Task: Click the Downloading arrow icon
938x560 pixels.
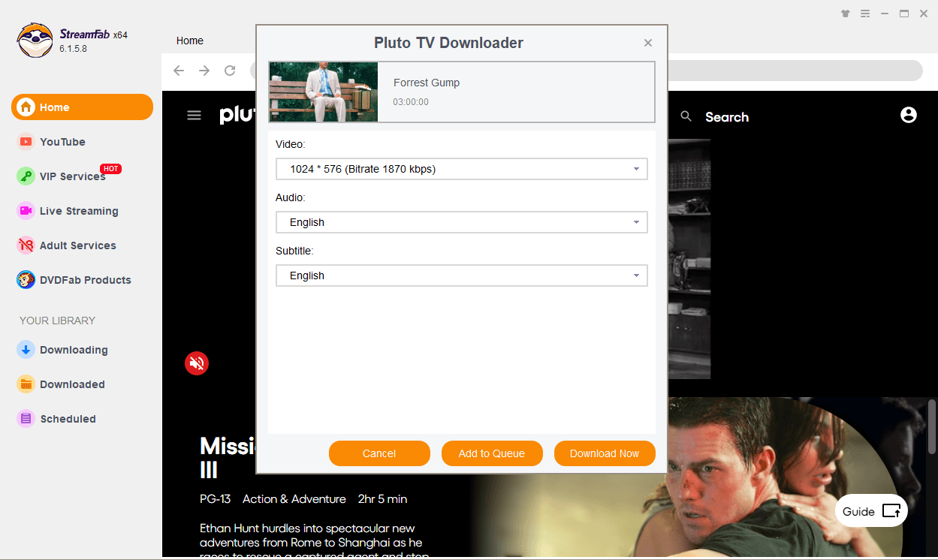Action: click(26, 350)
